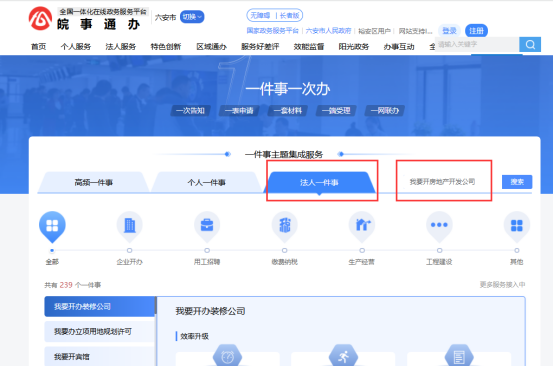Switch to the 高频一件事 tab
The image size is (553, 367).
click(93, 182)
